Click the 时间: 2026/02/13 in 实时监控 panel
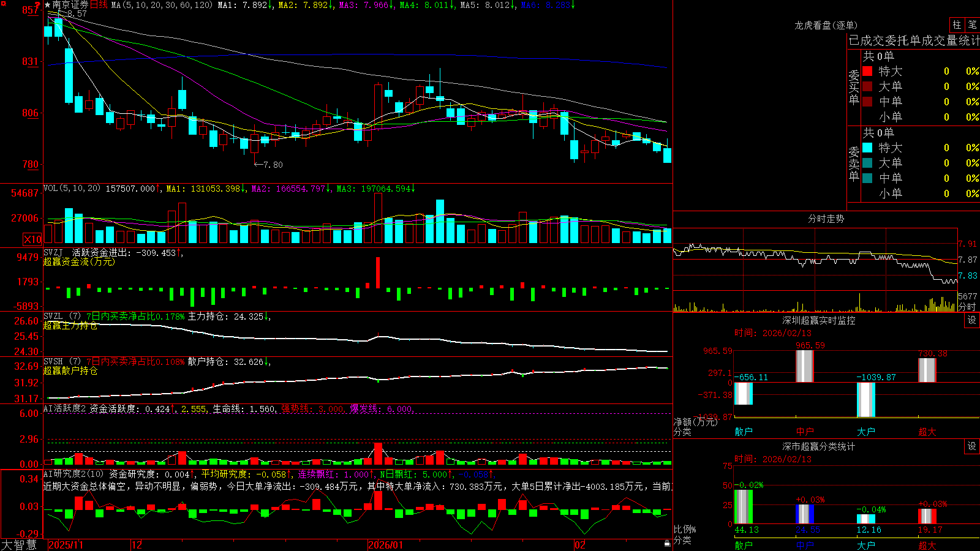This screenshot has height=551, width=980. [773, 333]
